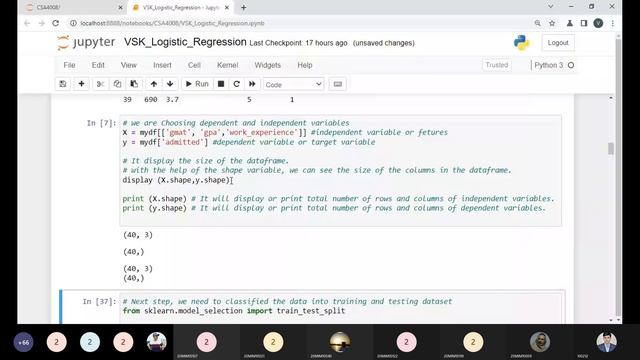The height and width of the screenshot is (360, 640).
Task: Close the CSA4008 browser tab
Action: [x=120, y=7]
